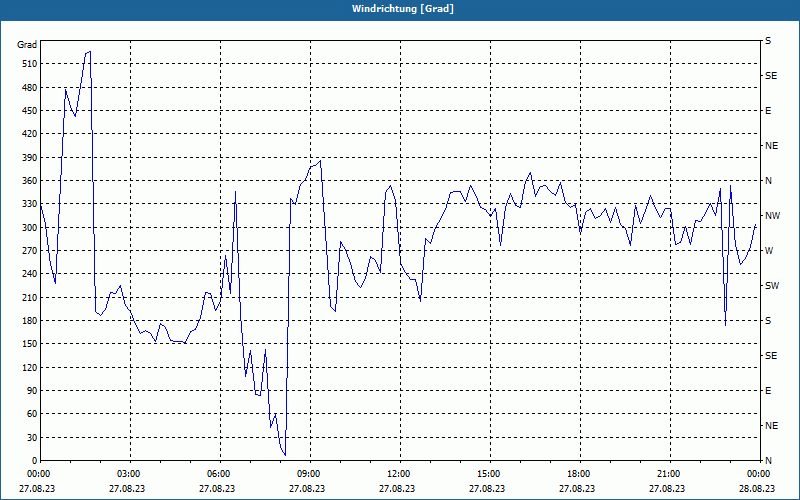Select the SE compass label beside the 480 gridline
800x500 pixels.
point(771,76)
